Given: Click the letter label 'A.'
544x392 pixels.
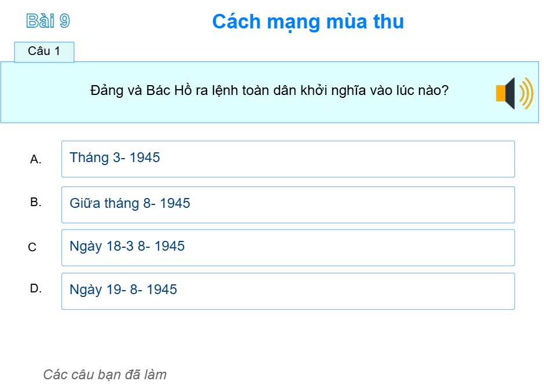Looking at the screenshot, I should pyautogui.click(x=36, y=159).
